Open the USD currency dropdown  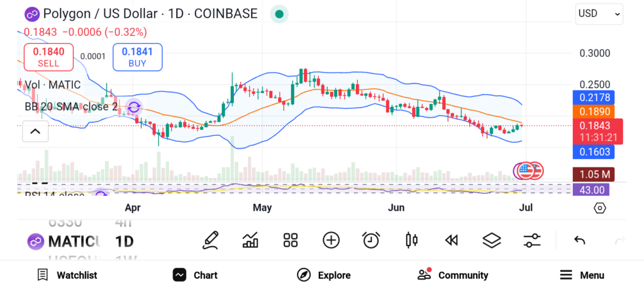coord(599,14)
